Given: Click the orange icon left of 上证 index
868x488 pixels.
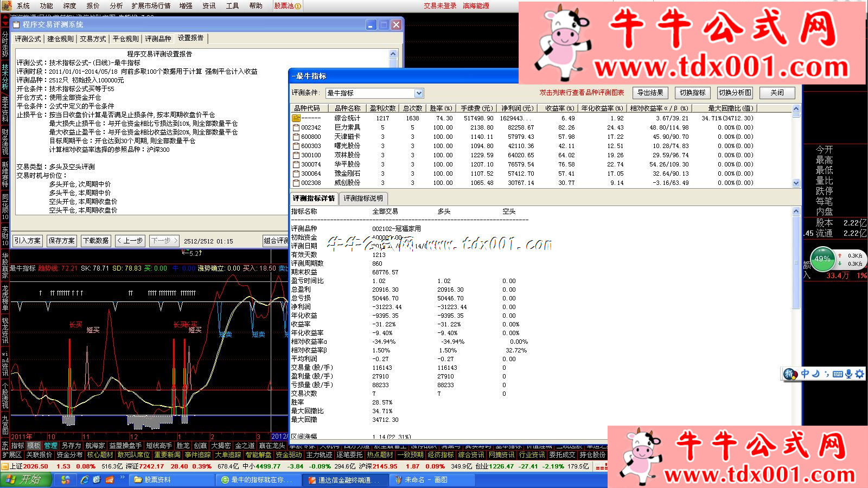Looking at the screenshot, I should [x=5, y=466].
